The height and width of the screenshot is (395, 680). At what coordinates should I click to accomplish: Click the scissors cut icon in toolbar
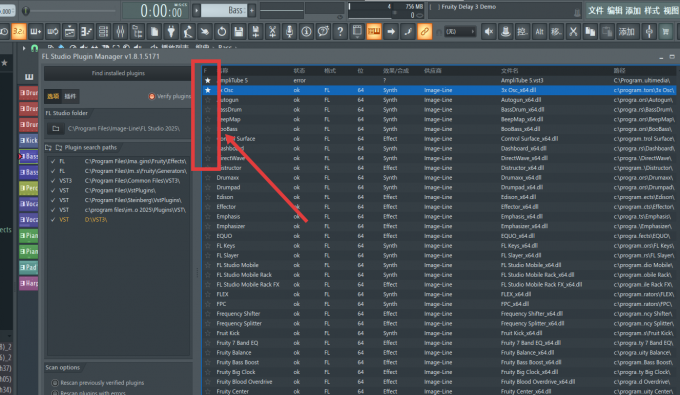coord(573,32)
